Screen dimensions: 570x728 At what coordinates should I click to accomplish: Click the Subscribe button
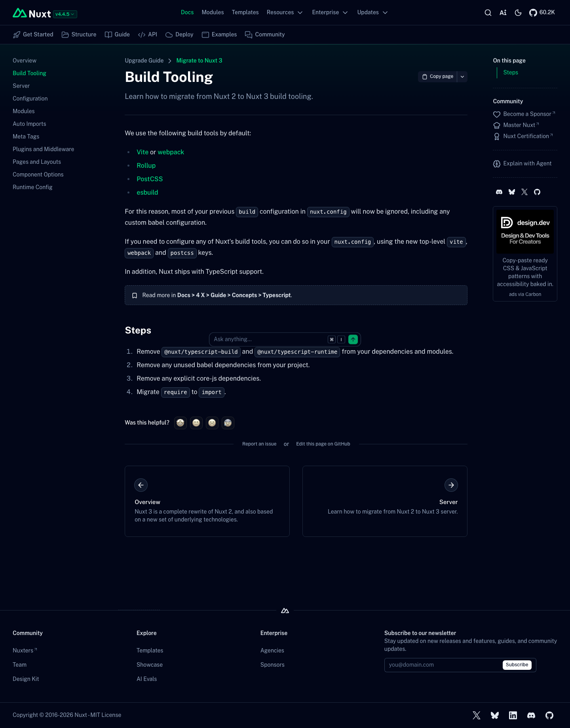pyautogui.click(x=517, y=665)
